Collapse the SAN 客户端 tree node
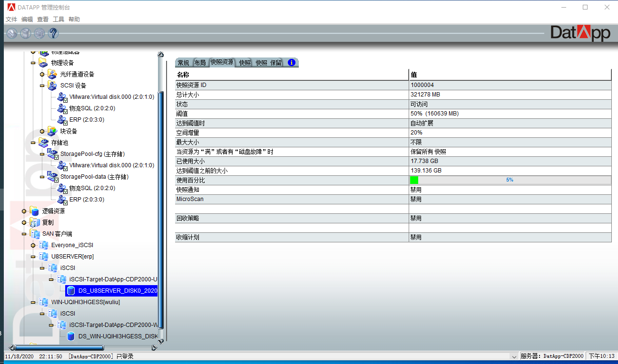Screen dimensions: 618x364 [24, 234]
